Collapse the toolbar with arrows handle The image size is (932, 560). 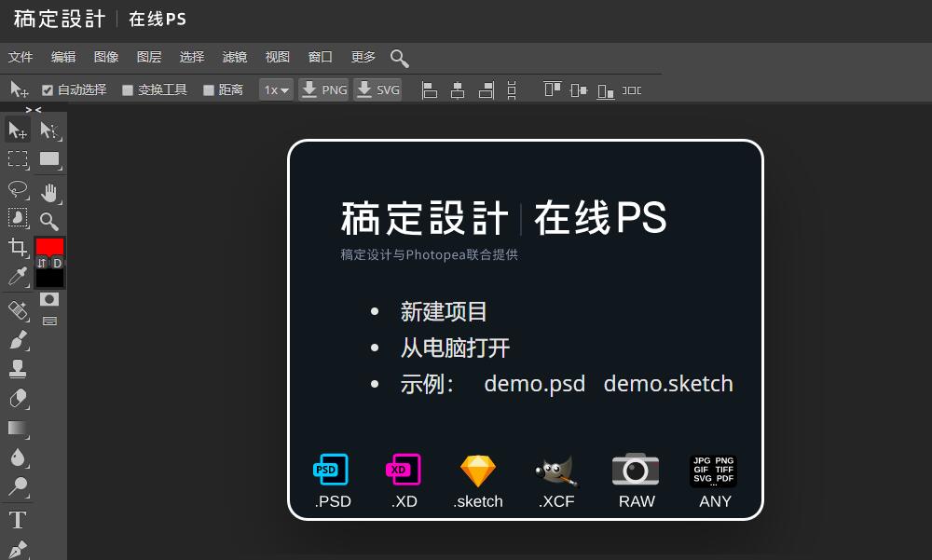pos(34,110)
